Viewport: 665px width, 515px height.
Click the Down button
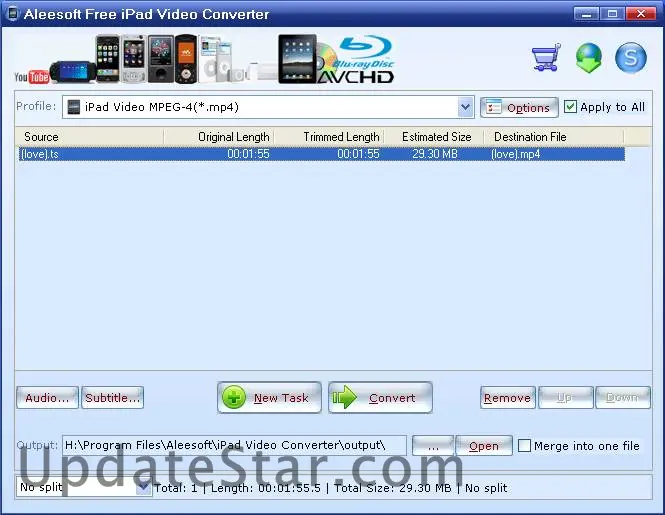(623, 397)
